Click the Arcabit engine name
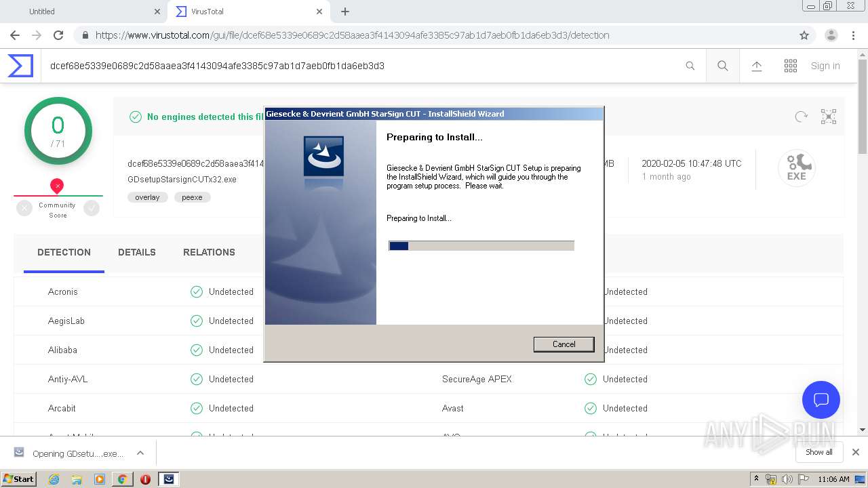The height and width of the screenshot is (488, 868). click(62, 408)
